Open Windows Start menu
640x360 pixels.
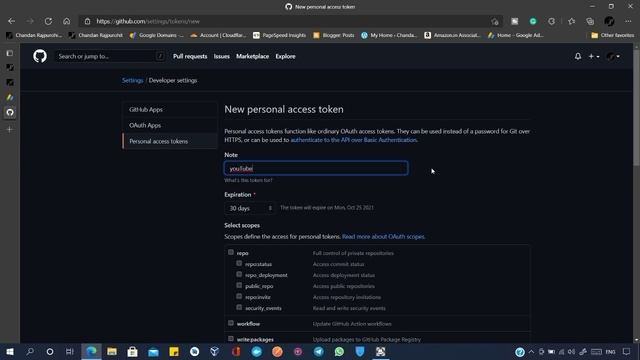pos(10,351)
